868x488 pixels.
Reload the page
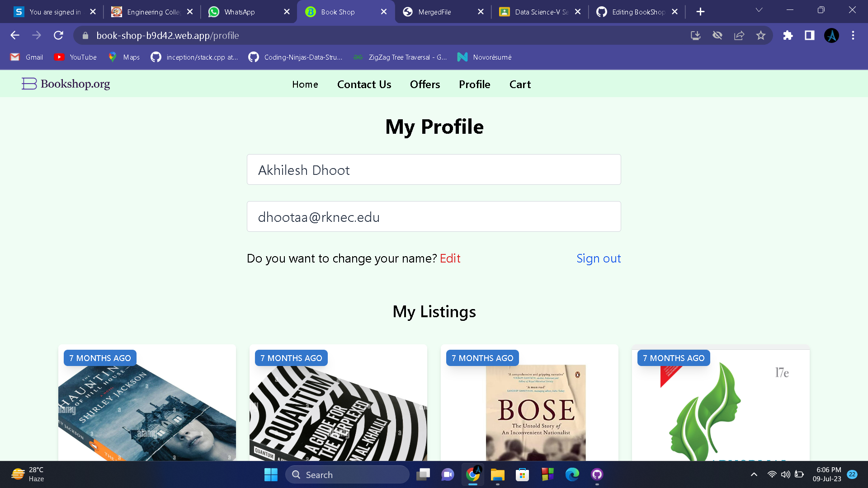coord(58,35)
